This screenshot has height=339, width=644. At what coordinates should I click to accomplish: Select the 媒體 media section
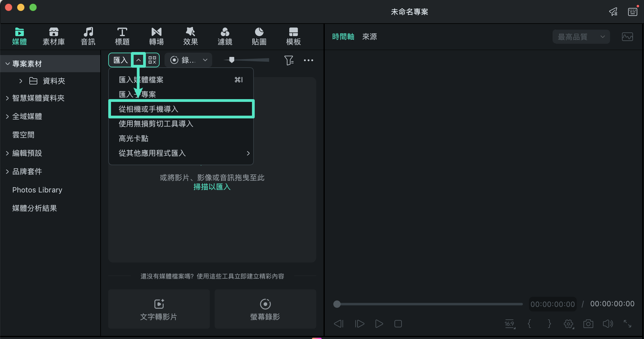click(20, 36)
